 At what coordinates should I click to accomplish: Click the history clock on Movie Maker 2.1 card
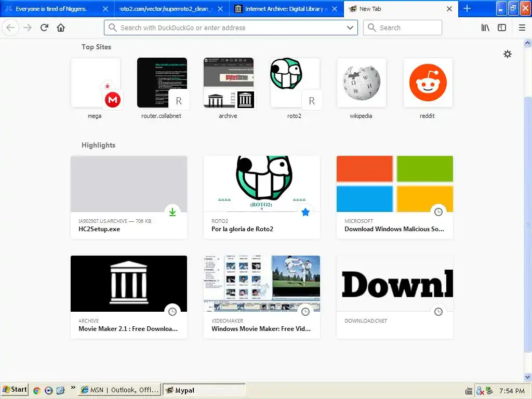(172, 312)
